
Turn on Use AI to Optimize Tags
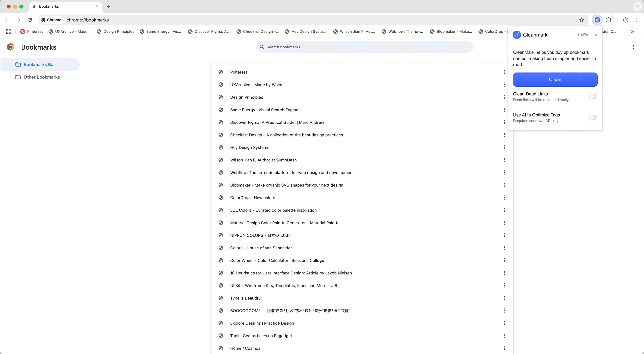(593, 118)
